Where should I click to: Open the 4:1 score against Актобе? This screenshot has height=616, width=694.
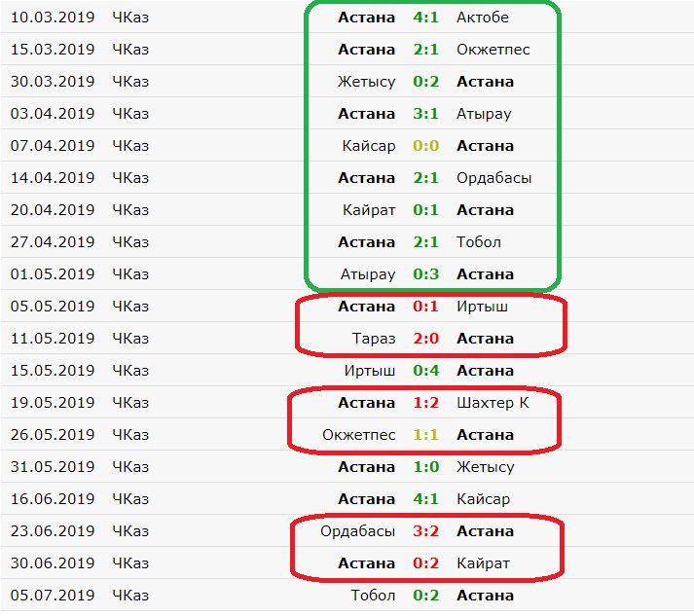coord(426,18)
